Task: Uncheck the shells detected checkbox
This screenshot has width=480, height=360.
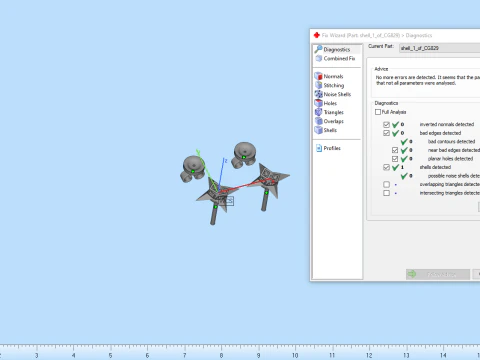Action: pos(386,167)
